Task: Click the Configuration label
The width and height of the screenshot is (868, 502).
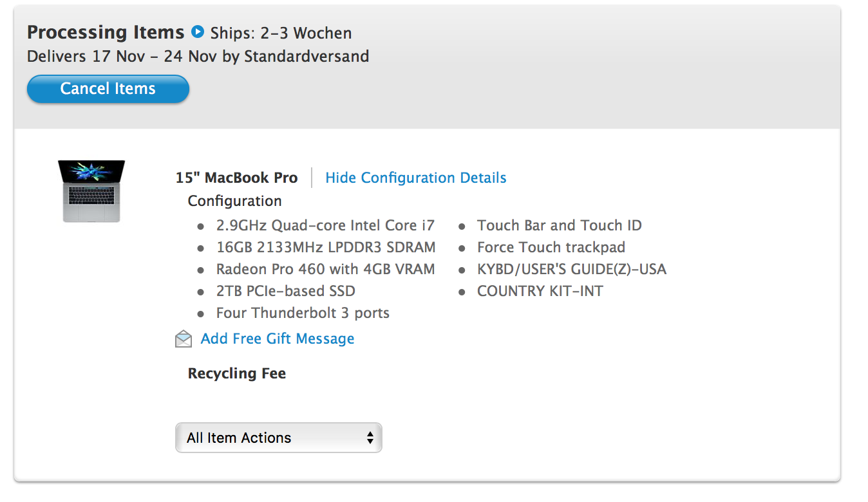Action: tap(234, 201)
